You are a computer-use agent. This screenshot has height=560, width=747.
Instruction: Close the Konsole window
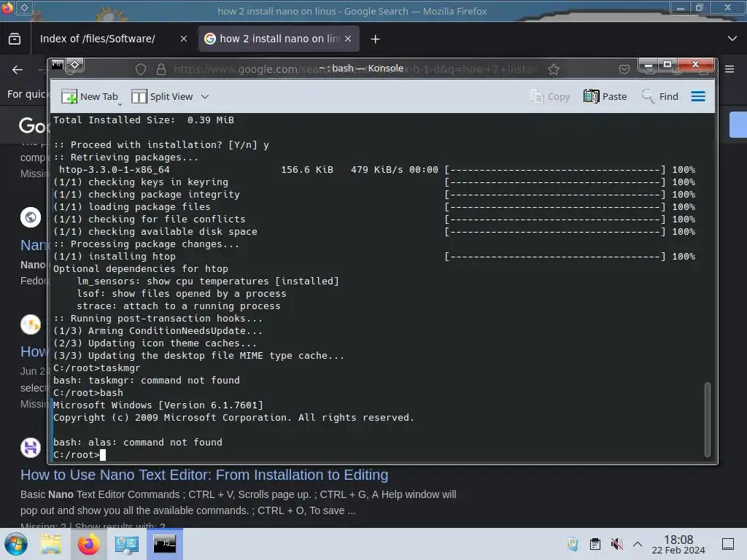click(x=695, y=64)
